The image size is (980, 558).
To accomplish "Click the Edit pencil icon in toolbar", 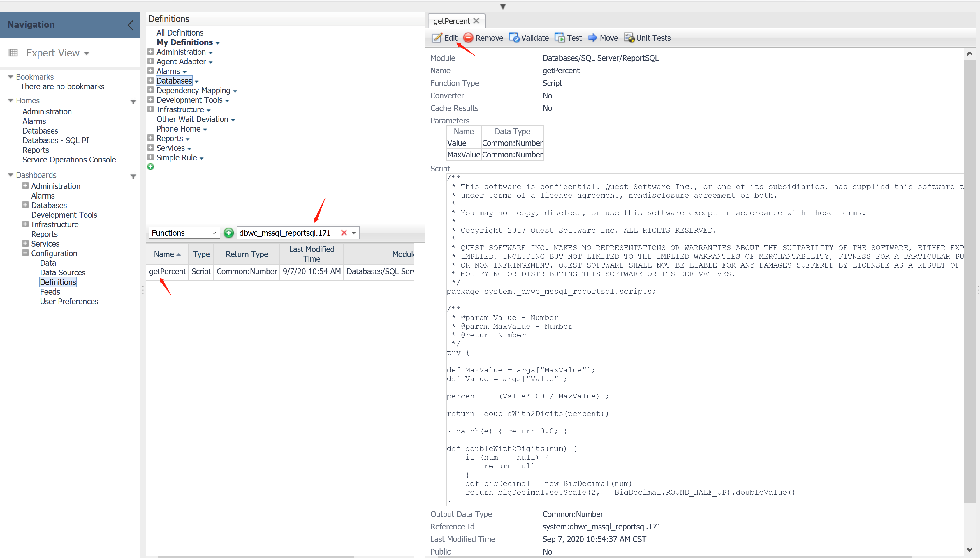I will (x=437, y=38).
